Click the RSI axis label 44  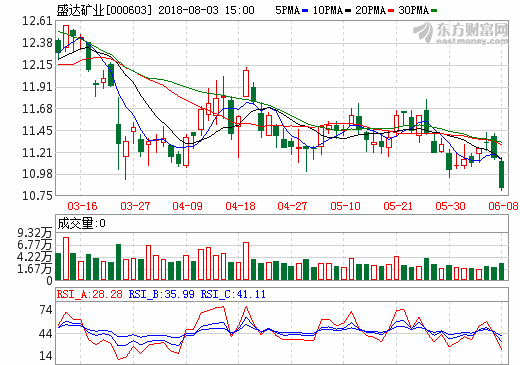point(46,333)
